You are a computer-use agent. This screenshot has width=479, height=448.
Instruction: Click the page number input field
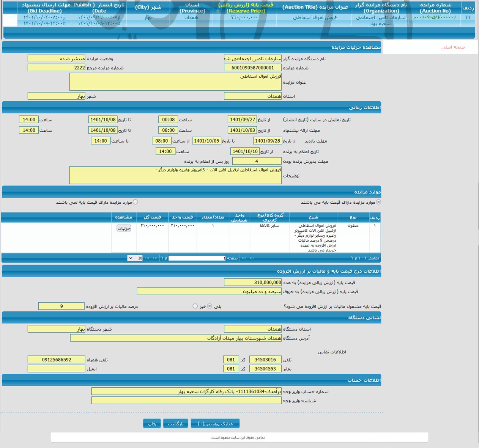(x=197, y=258)
